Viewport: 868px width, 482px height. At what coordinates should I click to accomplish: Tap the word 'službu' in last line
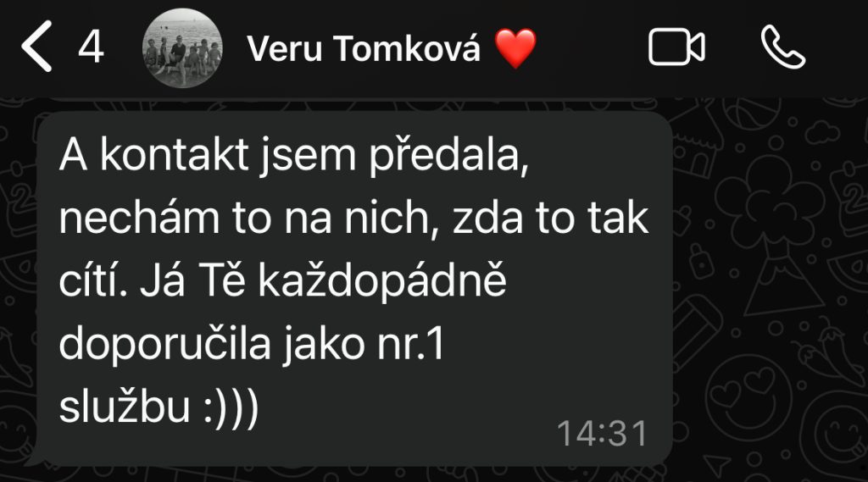click(x=125, y=407)
